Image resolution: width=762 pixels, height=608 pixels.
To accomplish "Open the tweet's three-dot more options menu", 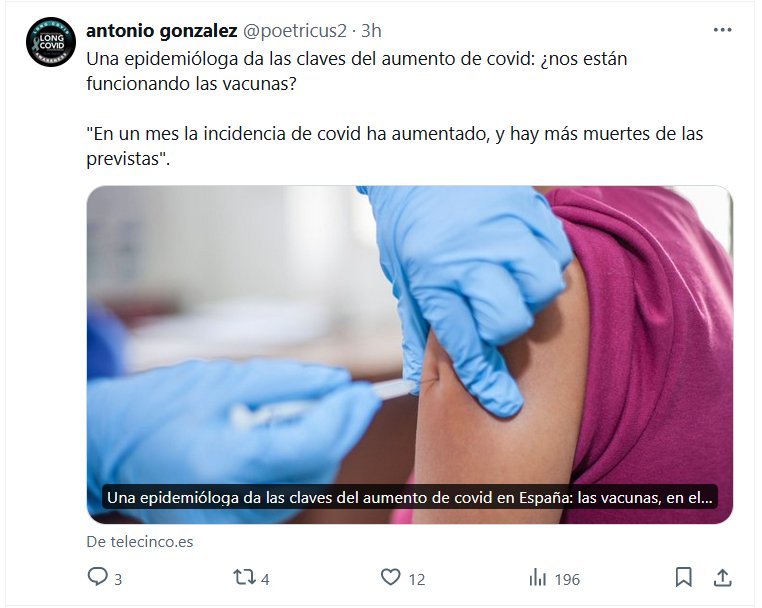I will 722,30.
